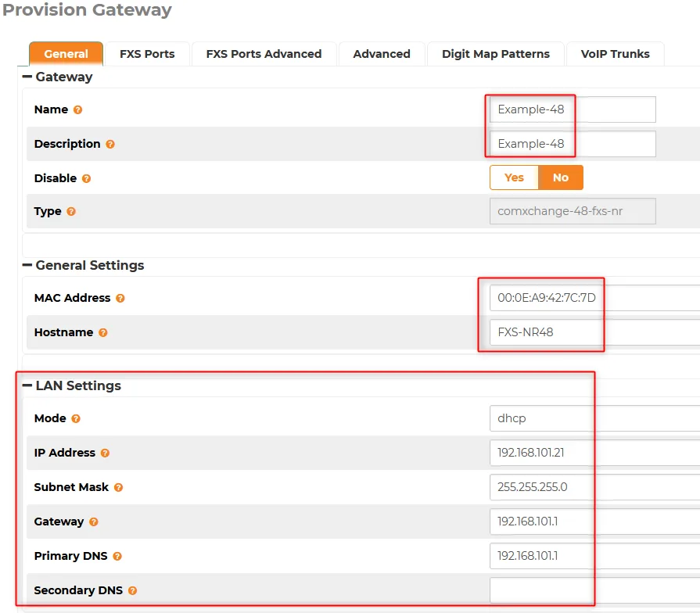Image resolution: width=700 pixels, height=613 pixels.
Task: Click help icon beside Hostname
Action: pos(103,333)
